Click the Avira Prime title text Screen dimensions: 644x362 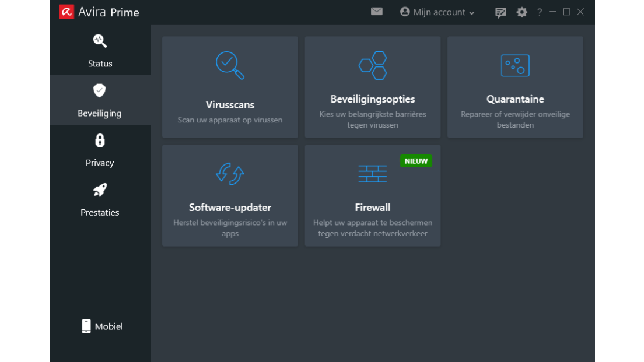(x=108, y=12)
